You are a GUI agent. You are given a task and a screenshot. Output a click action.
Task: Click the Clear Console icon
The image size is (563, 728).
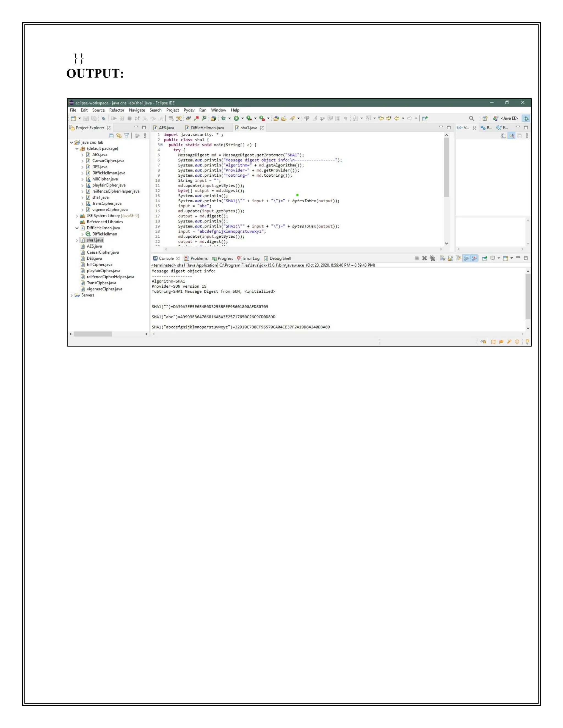443,258
